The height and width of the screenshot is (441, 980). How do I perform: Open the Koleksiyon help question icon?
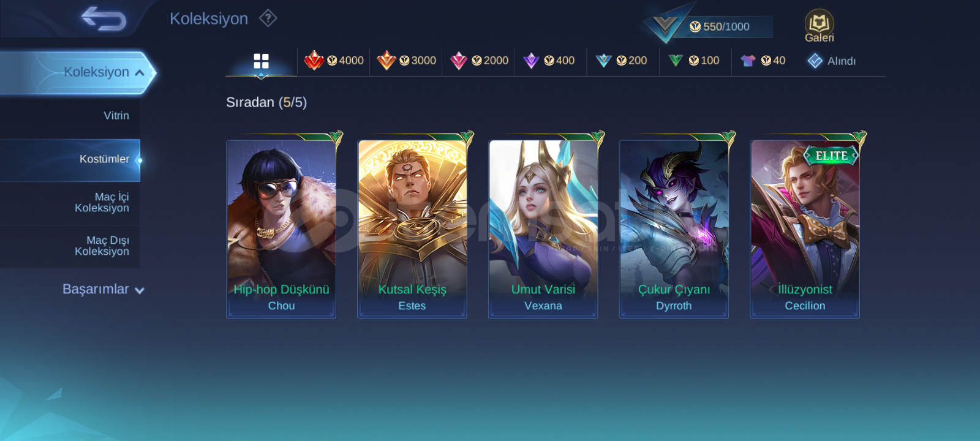tap(268, 18)
